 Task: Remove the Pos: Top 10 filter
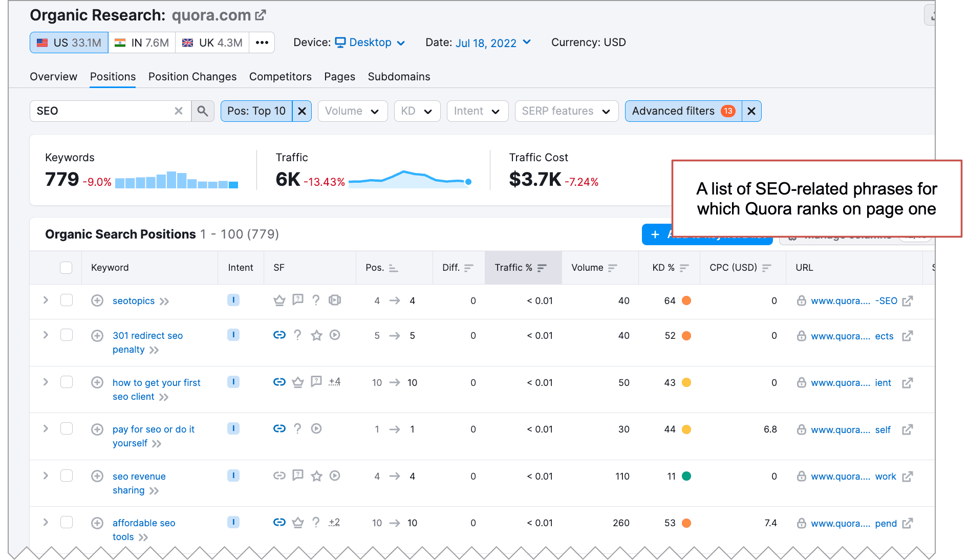coord(302,111)
